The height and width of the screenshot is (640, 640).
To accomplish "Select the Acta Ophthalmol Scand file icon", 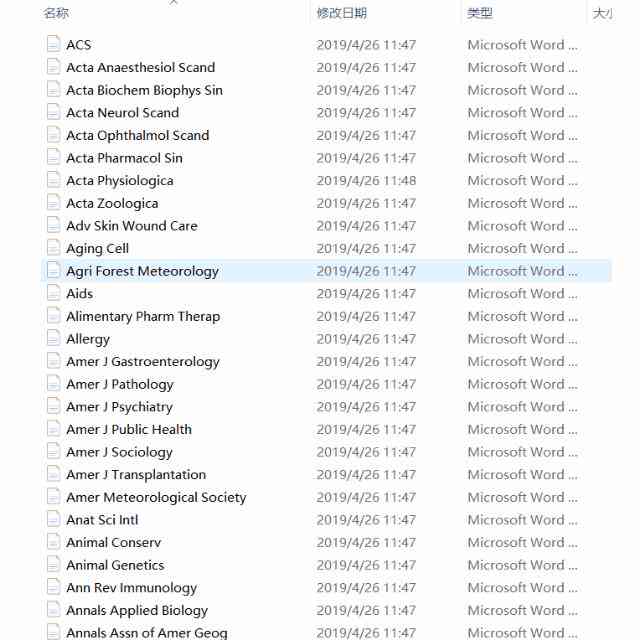I will coord(53,135).
